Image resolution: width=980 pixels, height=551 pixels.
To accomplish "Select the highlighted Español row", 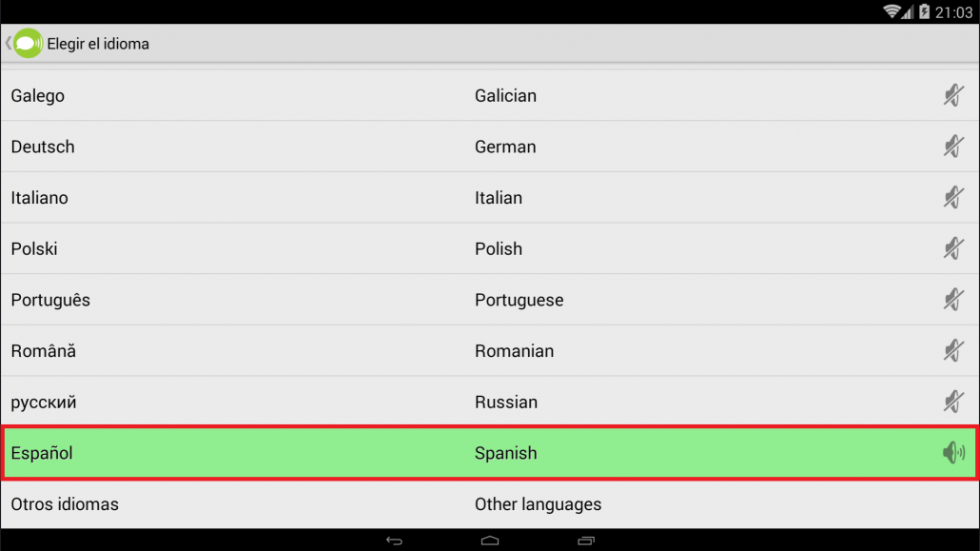I will click(490, 453).
